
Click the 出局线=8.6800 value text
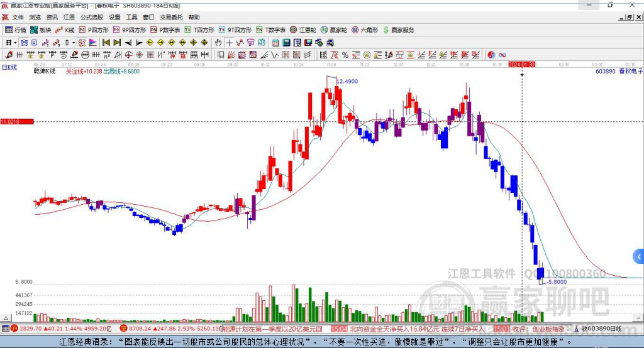pyautogui.click(x=121, y=72)
